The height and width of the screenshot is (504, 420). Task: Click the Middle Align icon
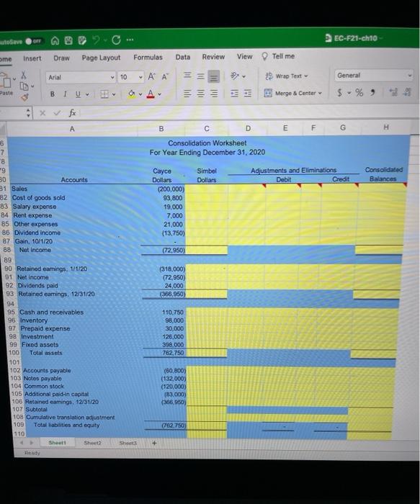(200, 76)
